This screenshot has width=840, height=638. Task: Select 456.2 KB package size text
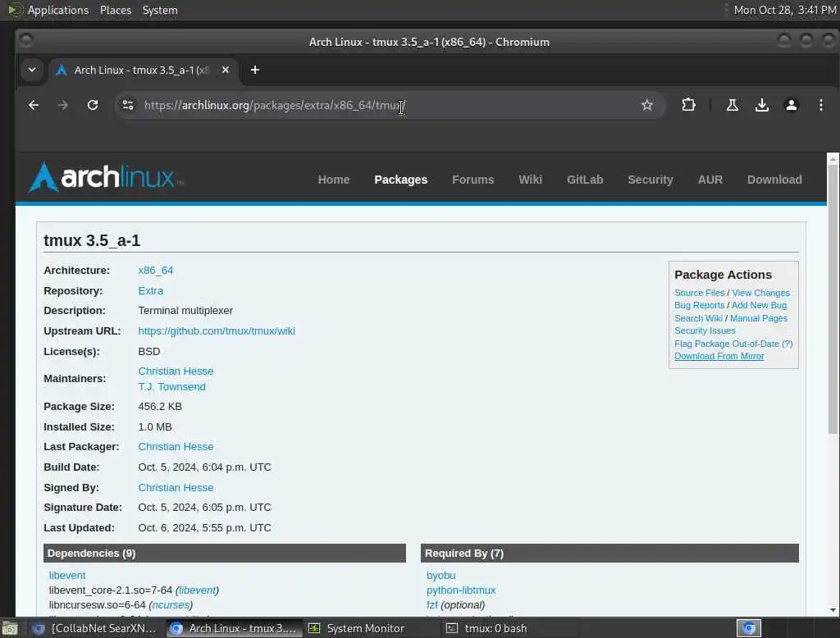pyautogui.click(x=160, y=407)
